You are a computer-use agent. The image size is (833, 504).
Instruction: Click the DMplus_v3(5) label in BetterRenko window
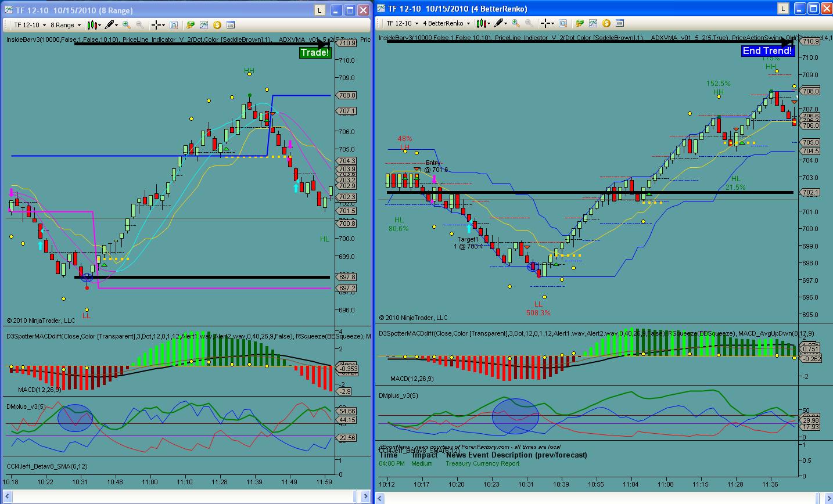pos(398,396)
